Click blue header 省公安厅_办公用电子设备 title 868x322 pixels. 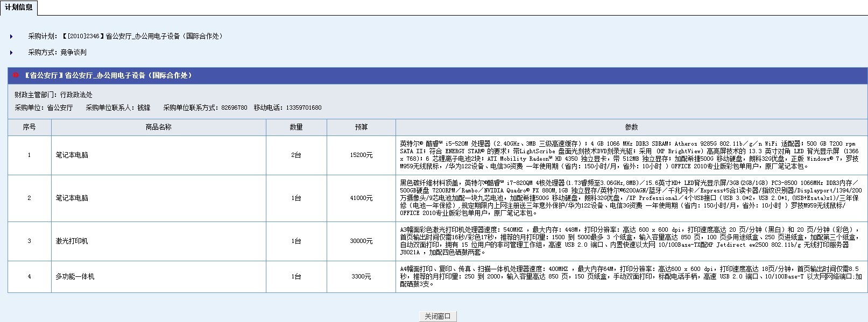108,76
